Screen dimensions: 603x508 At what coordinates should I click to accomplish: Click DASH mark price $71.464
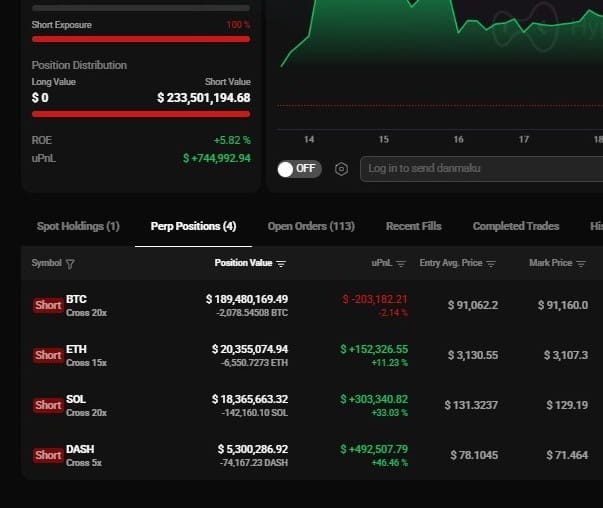567,455
